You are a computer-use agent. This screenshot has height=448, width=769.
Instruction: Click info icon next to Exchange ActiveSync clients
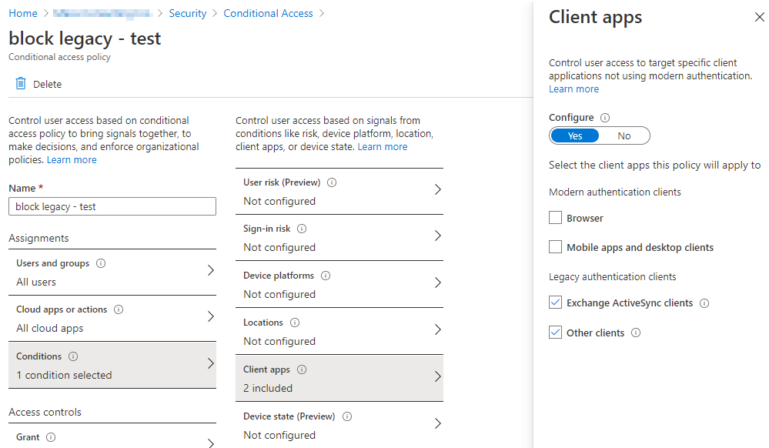(704, 303)
